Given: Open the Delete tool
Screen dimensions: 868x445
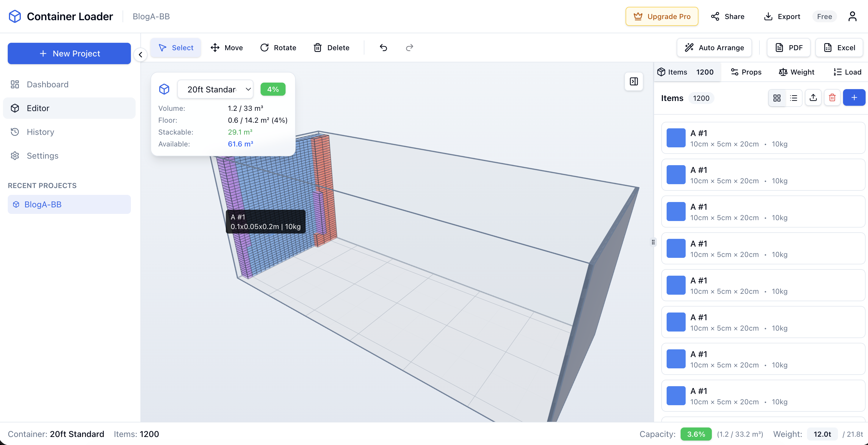Looking at the screenshot, I should tap(332, 48).
